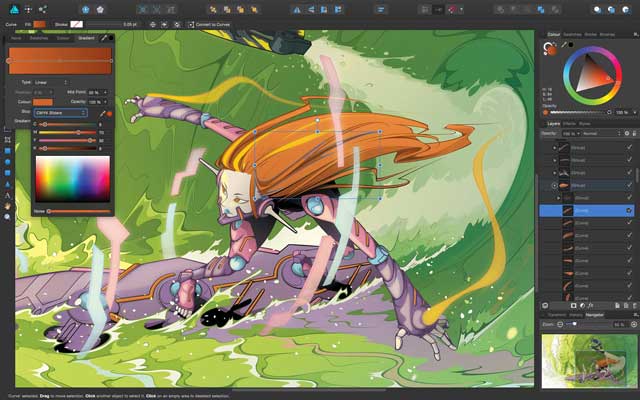The width and height of the screenshot is (640, 400).
Task: Click the orange Fill colour swatch in context toolbar
Action: coord(39,23)
